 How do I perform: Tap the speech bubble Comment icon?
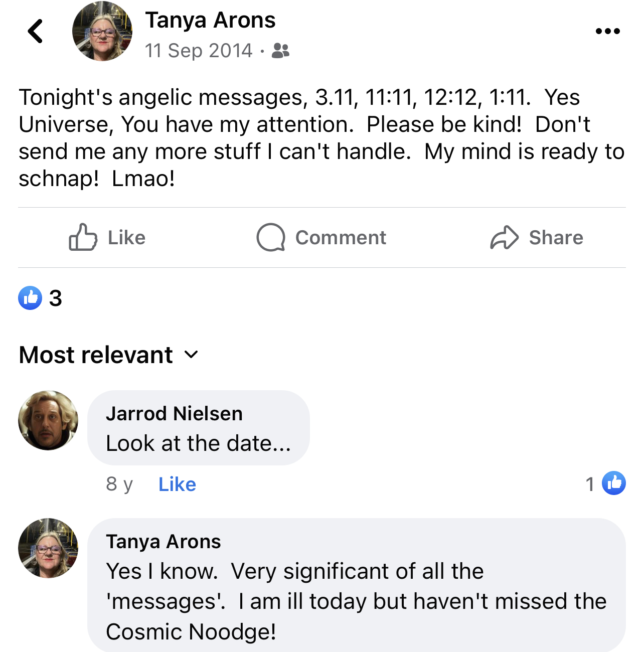click(x=271, y=237)
